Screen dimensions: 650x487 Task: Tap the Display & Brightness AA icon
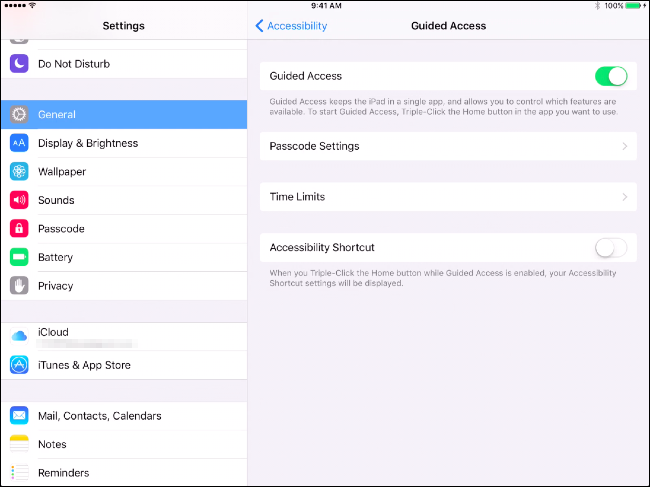(19, 143)
